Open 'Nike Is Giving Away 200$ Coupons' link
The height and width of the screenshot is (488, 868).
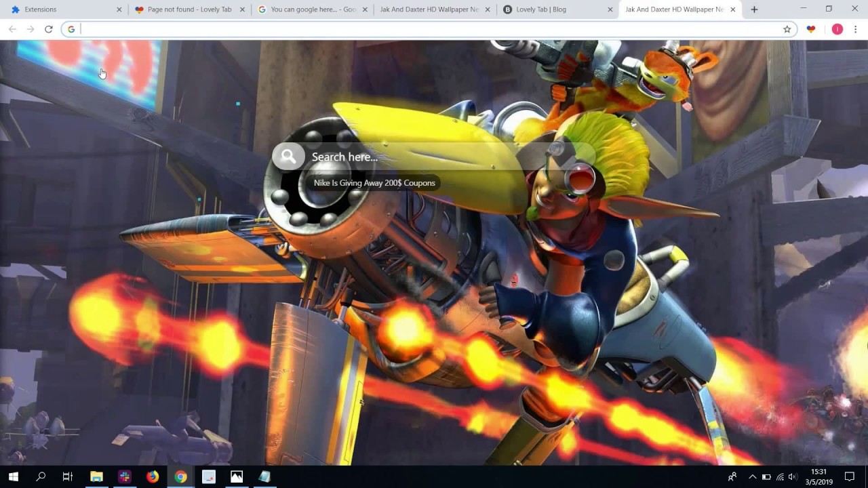(374, 183)
